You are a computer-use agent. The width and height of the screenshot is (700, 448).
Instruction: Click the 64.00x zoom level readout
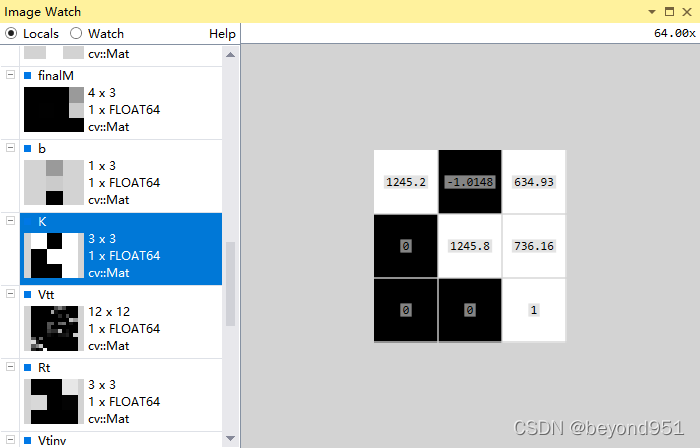(675, 33)
